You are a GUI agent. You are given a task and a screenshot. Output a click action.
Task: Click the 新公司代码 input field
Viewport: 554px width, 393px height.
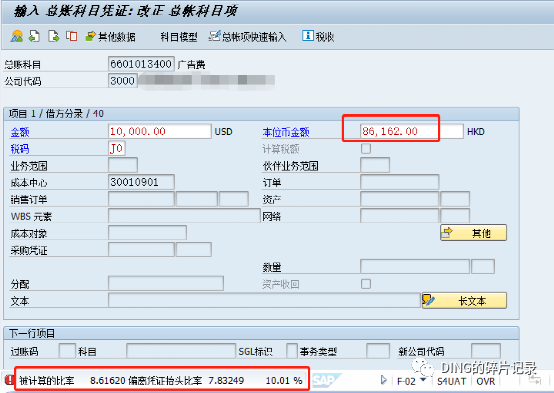coord(486,351)
